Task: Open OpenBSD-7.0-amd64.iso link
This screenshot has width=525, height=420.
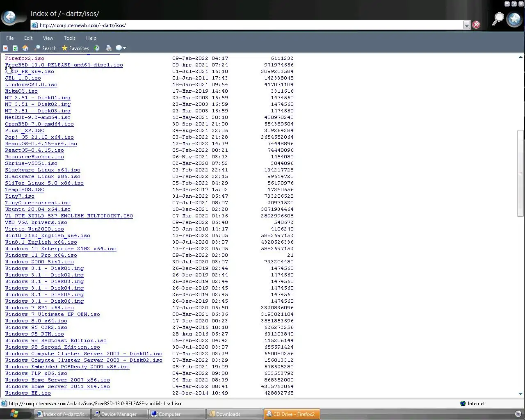Action: coord(39,124)
